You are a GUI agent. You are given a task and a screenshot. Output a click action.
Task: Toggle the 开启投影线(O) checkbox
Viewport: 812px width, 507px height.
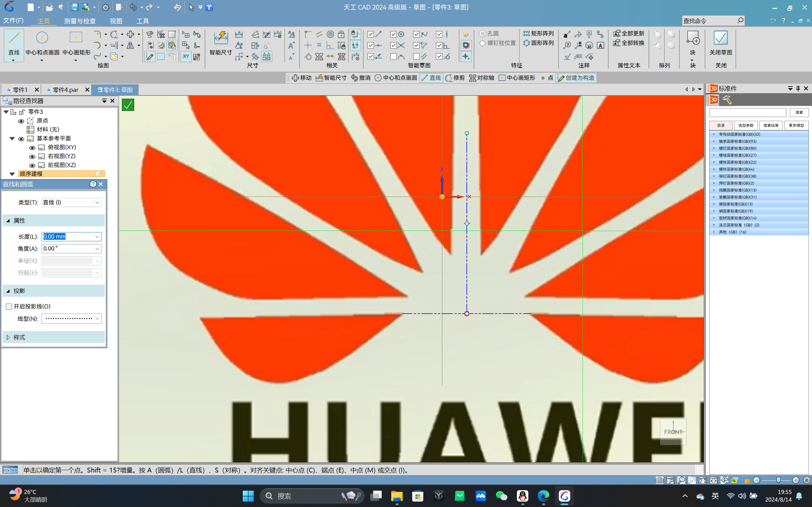[9, 306]
